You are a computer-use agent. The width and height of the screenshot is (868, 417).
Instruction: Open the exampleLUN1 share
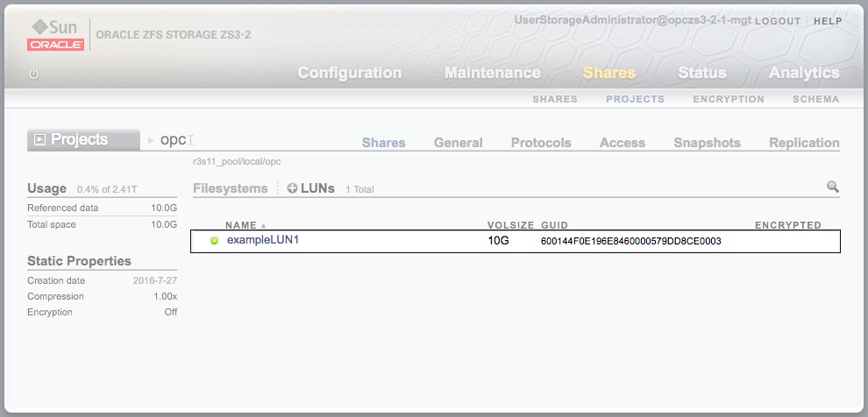pos(263,240)
